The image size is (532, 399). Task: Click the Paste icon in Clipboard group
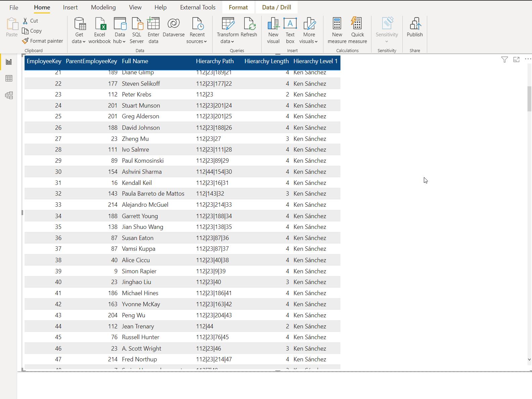(x=12, y=24)
